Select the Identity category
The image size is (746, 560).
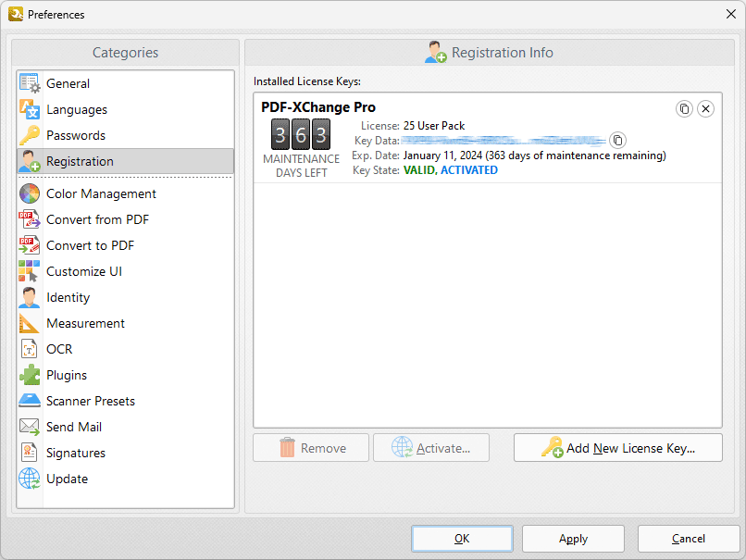pos(126,297)
